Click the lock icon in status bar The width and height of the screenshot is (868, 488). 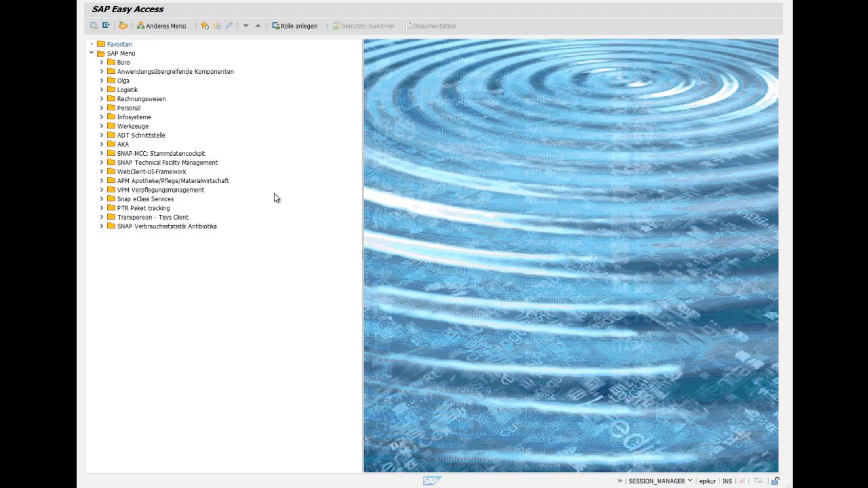point(775,481)
